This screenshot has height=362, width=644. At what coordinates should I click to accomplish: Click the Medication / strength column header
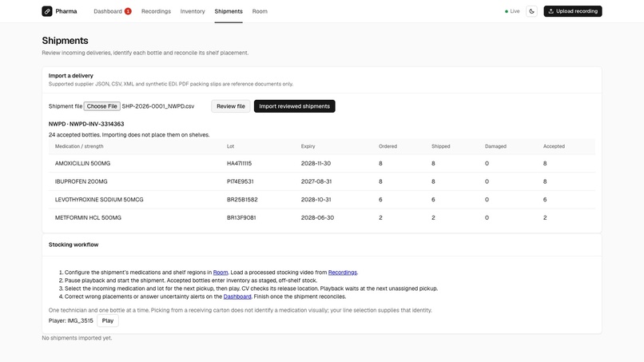pos(79,146)
